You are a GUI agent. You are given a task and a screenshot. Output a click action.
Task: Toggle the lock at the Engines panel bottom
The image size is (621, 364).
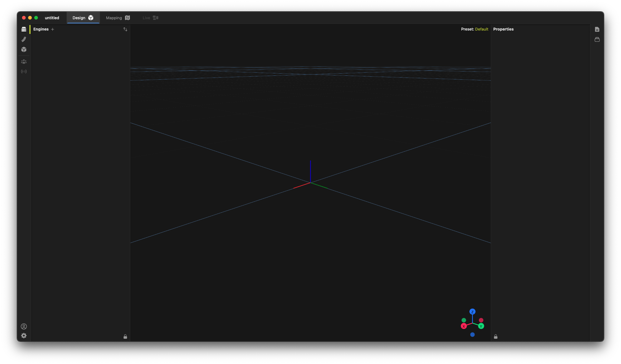coord(125,337)
